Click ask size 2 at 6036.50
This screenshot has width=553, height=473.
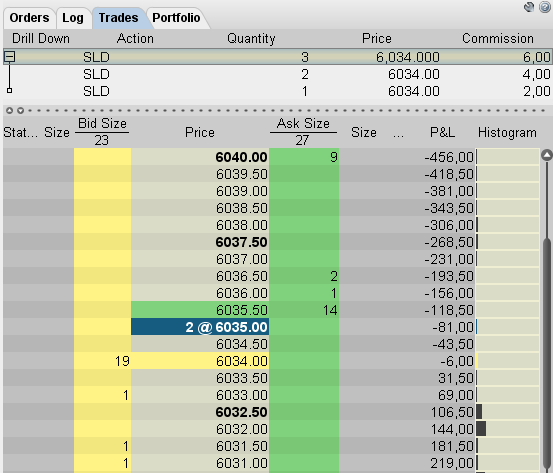[334, 276]
